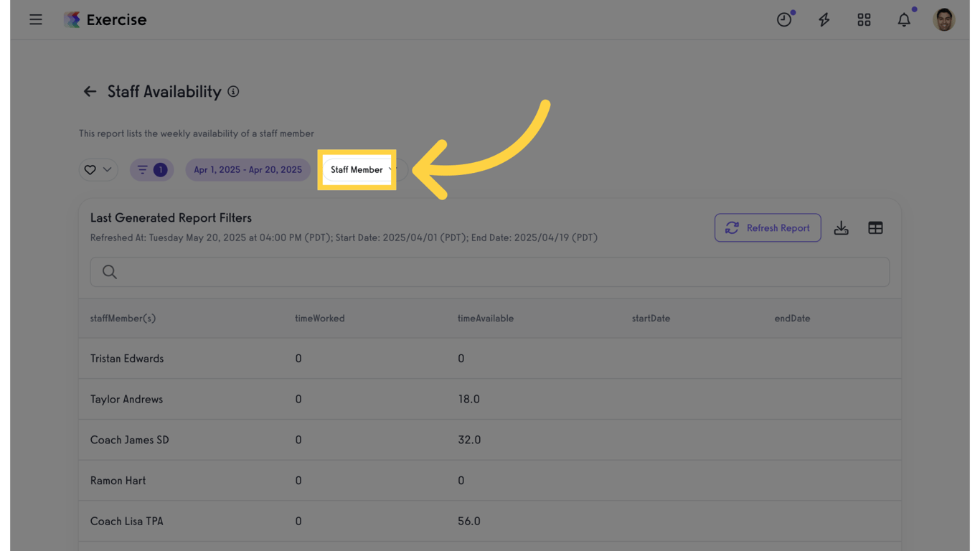Expand the Staff Member dropdown
Screen dimensions: 980x551
[362, 170]
